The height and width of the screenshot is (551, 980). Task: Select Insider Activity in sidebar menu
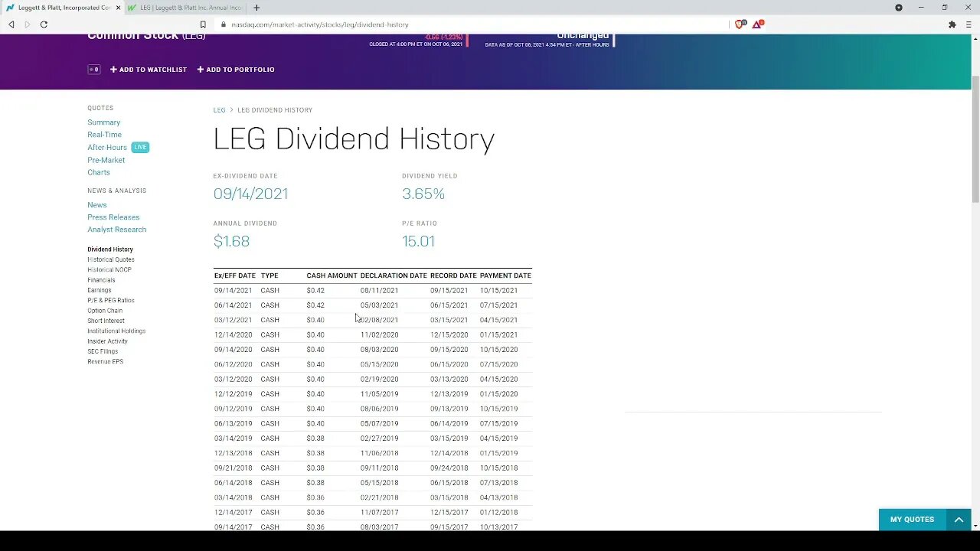click(107, 341)
